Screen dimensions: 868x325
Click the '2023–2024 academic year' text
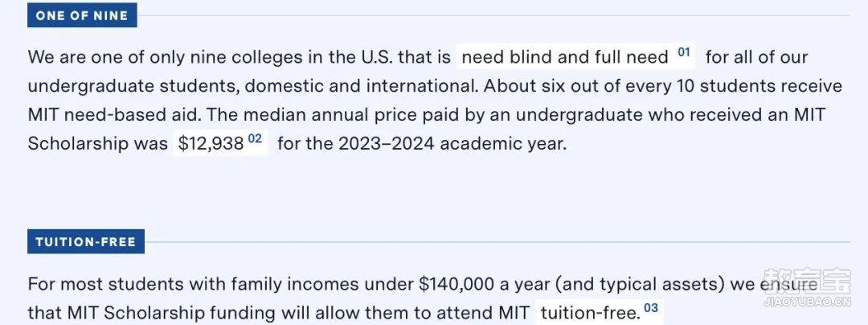point(452,144)
